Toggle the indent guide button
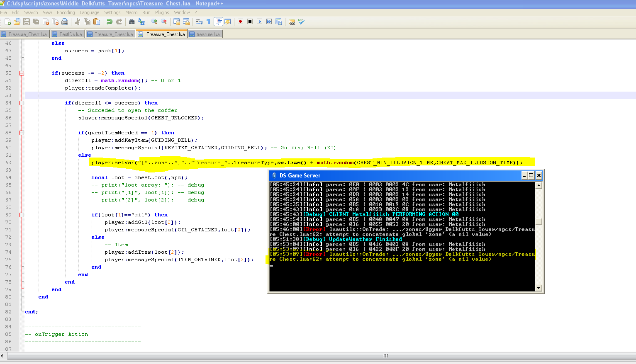Screen dimensions: 636x364 pyautogui.click(x=218, y=22)
